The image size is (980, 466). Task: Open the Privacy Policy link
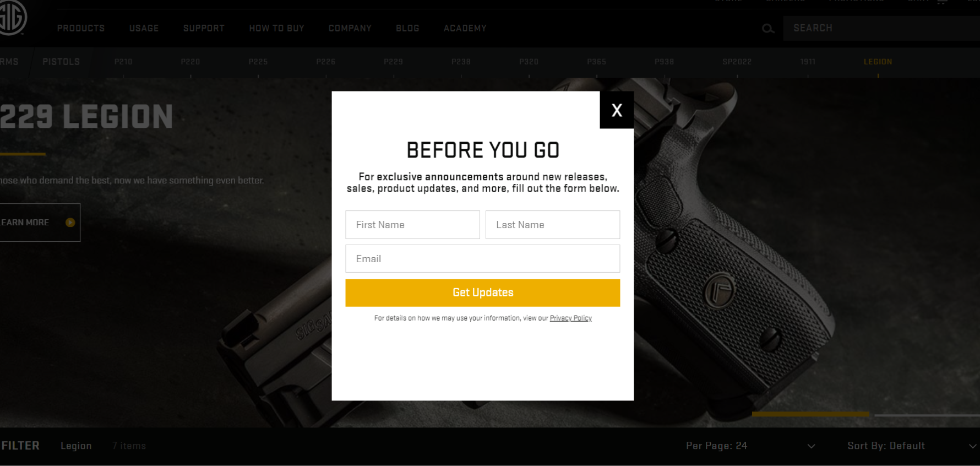(570, 318)
